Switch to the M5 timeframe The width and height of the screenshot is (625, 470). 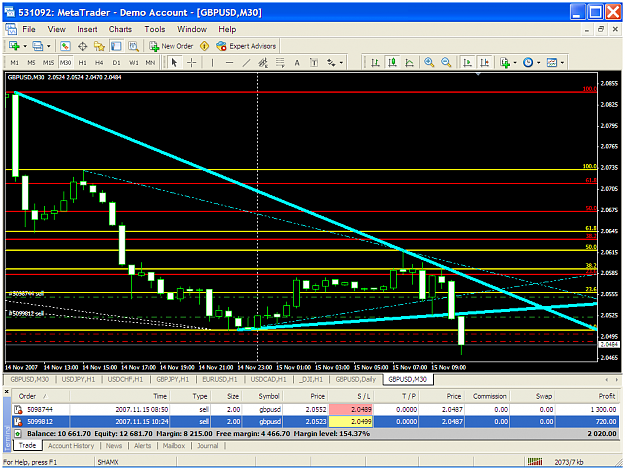pos(31,63)
